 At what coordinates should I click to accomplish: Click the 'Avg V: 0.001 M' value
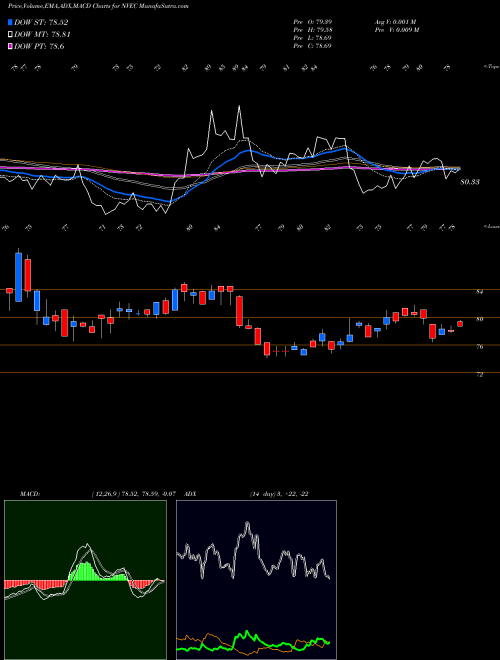[x=395, y=22]
